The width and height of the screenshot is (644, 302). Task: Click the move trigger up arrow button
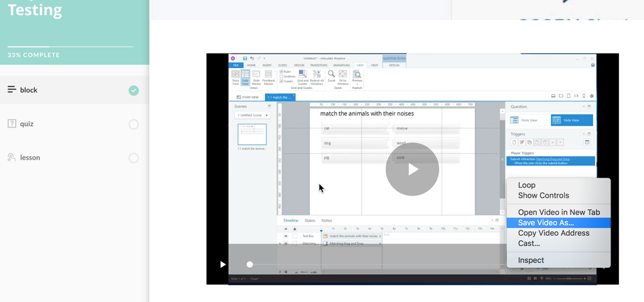(553, 142)
